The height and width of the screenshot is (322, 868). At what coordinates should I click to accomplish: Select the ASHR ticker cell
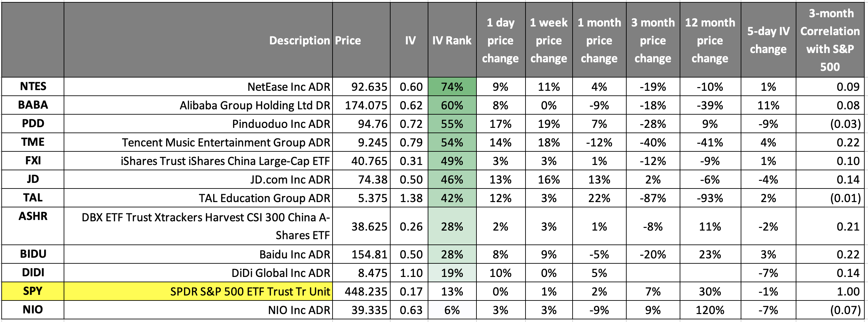tap(33, 216)
